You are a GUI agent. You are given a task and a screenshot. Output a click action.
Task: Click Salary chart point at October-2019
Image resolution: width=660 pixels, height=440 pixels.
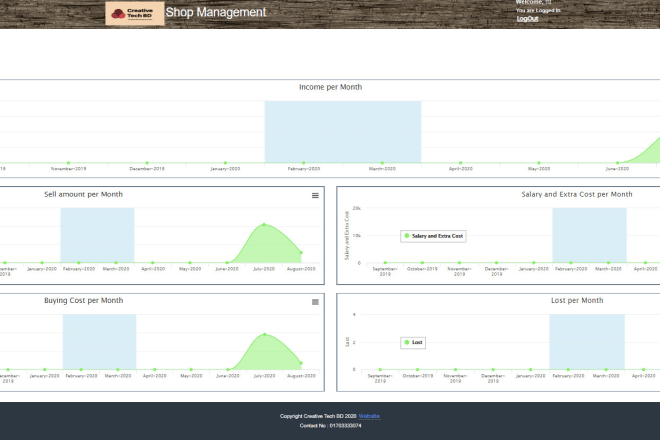pos(422,263)
